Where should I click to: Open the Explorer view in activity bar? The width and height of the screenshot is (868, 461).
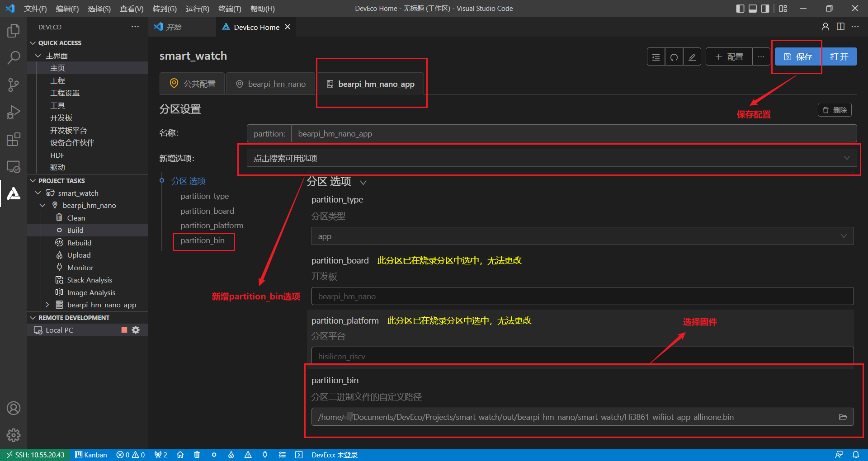click(14, 31)
